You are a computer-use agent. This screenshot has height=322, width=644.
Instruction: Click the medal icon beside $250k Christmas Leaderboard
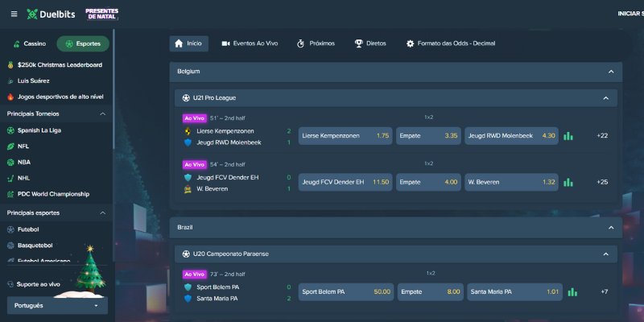(x=10, y=65)
